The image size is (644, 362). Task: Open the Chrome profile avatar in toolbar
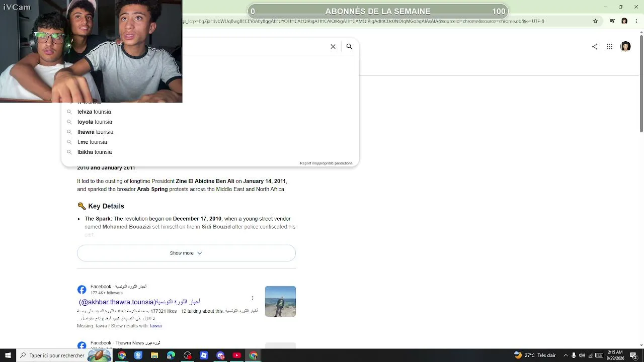click(624, 21)
